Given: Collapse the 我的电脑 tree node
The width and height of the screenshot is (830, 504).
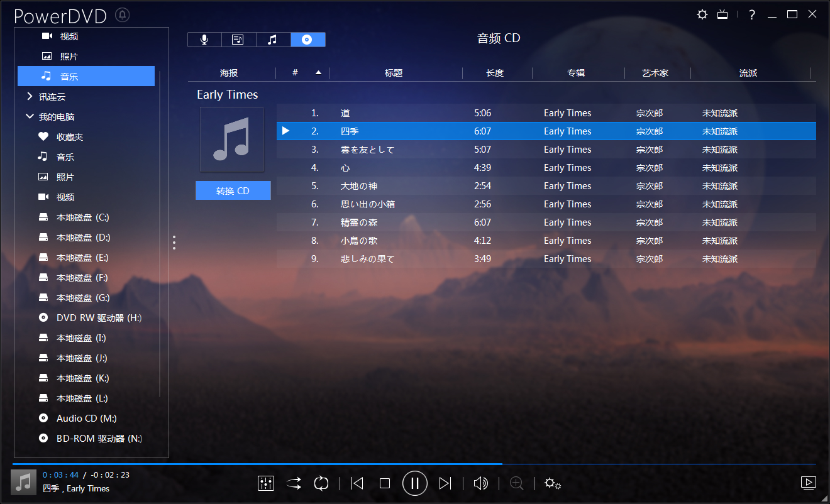Looking at the screenshot, I should [30, 117].
